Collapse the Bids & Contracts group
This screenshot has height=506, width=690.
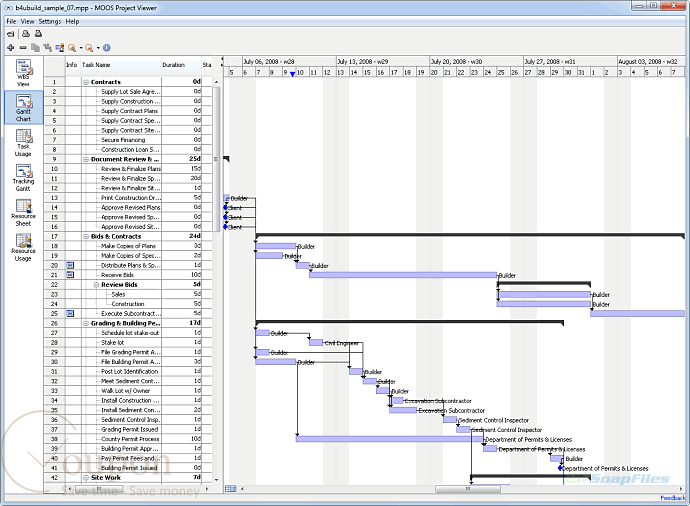[x=86, y=237]
